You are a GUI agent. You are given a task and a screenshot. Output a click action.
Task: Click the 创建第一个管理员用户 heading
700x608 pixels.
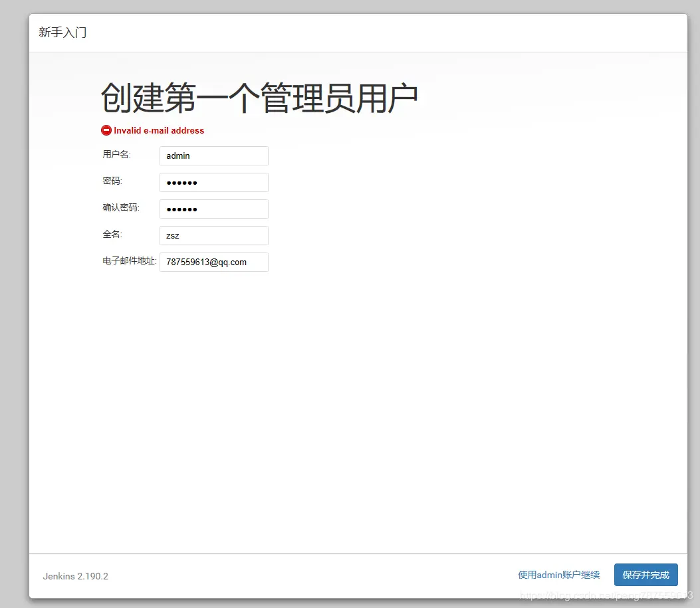(x=259, y=96)
